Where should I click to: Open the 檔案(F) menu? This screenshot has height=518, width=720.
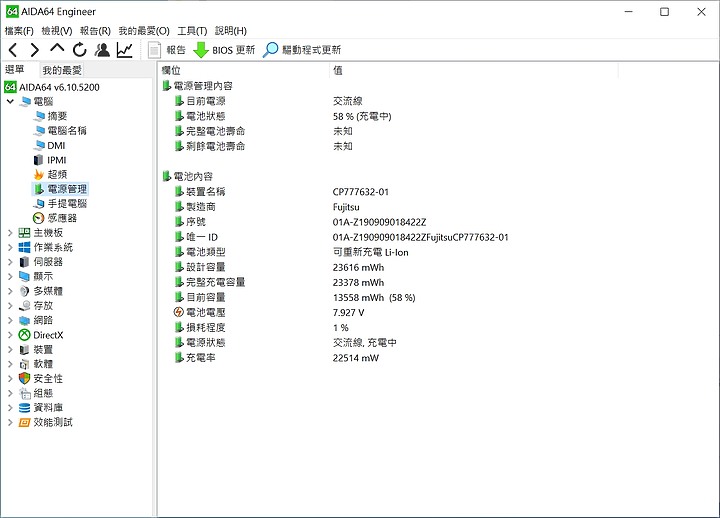pos(19,31)
